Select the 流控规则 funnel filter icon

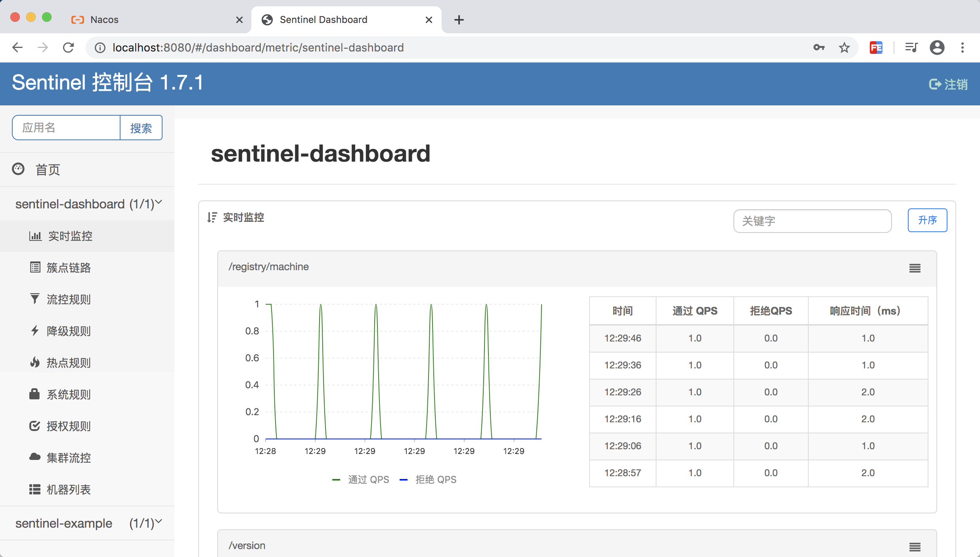(35, 299)
